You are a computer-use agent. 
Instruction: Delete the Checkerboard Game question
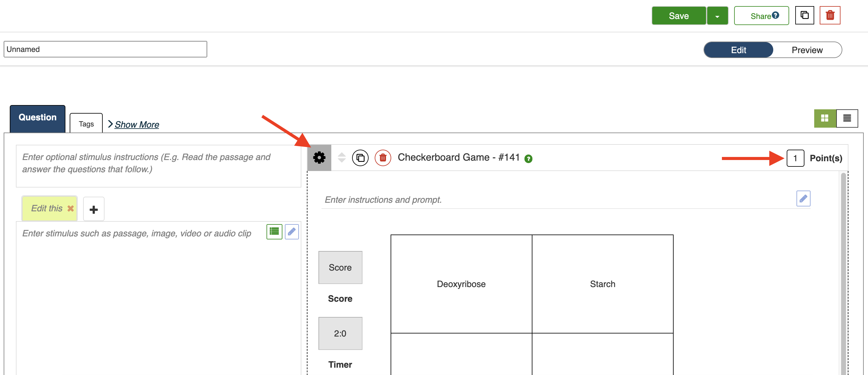coord(382,158)
